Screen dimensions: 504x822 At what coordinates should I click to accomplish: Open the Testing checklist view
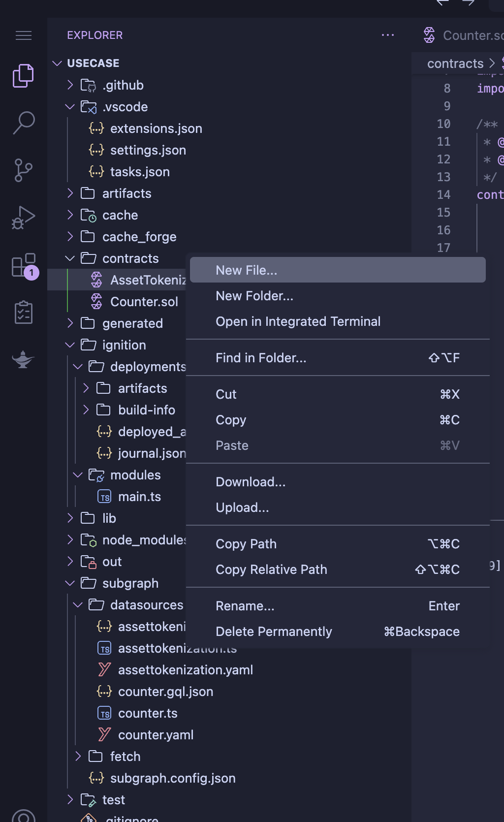pyautogui.click(x=23, y=313)
